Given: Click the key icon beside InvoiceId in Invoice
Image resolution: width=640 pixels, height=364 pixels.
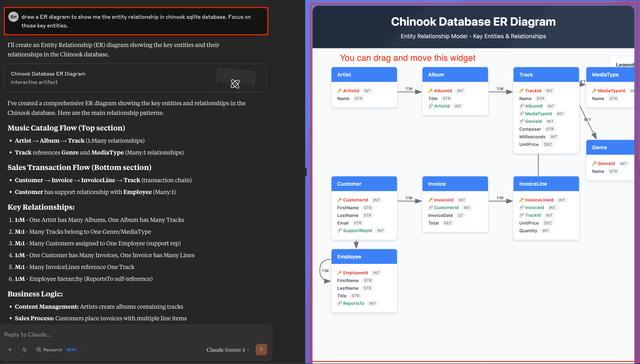Looking at the screenshot, I should coord(430,200).
